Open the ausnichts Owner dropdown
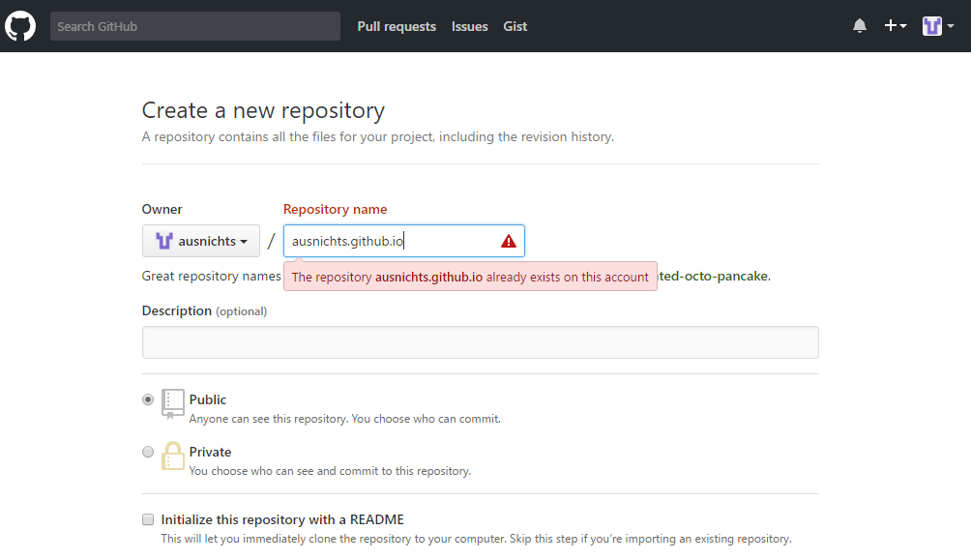 (x=200, y=241)
